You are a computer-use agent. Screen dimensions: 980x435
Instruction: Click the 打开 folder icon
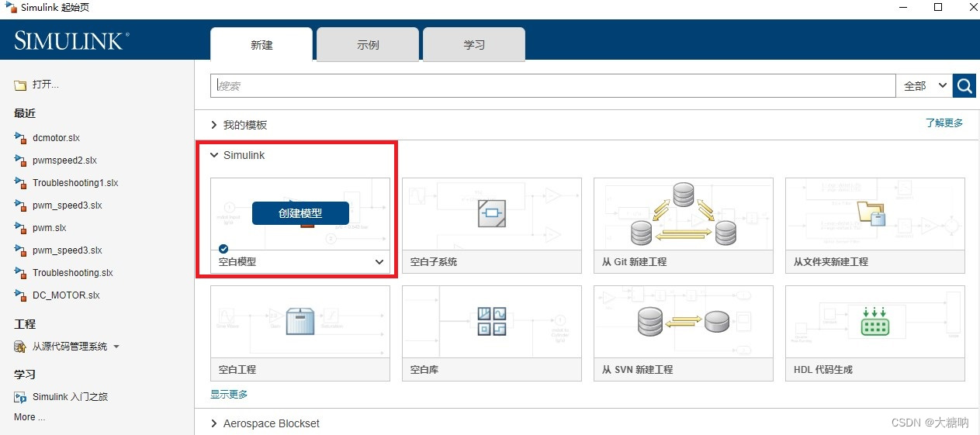20,85
